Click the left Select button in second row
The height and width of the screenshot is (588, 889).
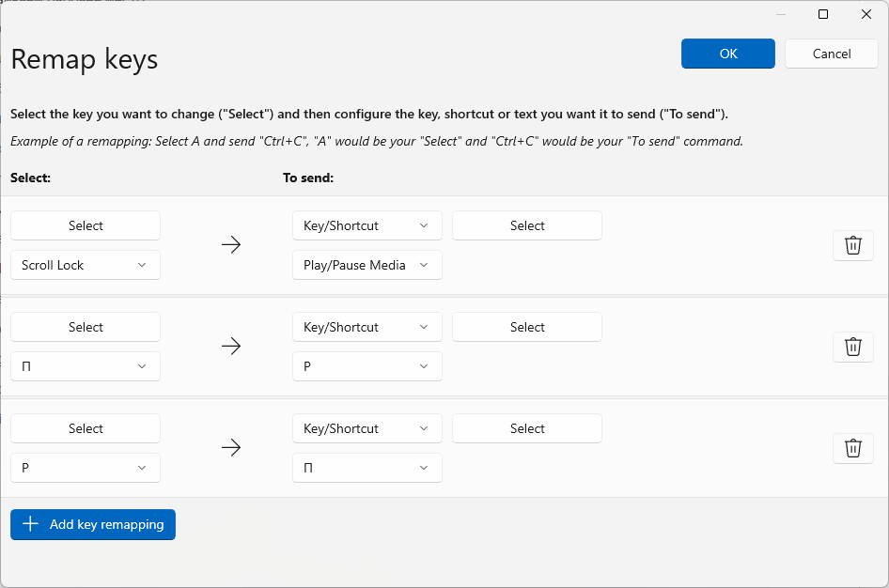[x=86, y=327]
